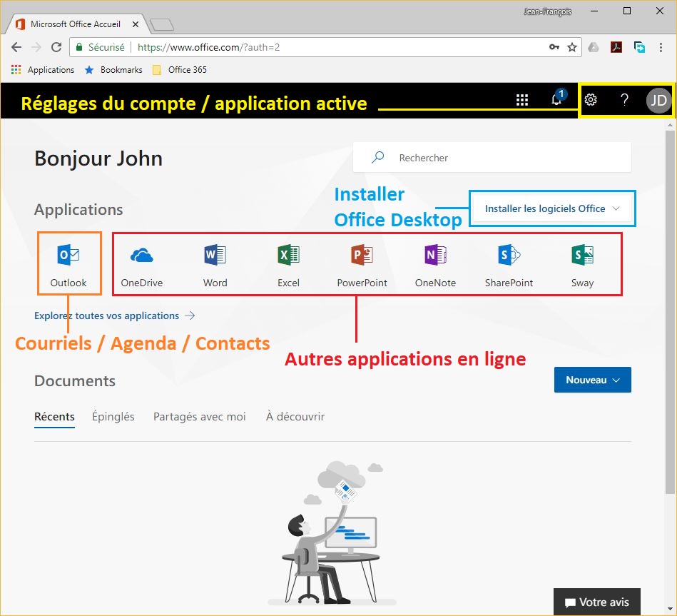677x616 pixels.
Task: Open the SharePoint app
Action: point(509,263)
